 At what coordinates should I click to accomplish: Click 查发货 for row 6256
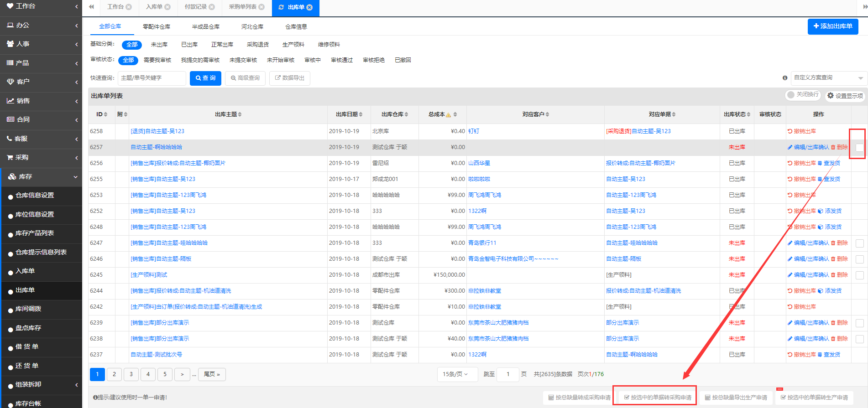829,163
